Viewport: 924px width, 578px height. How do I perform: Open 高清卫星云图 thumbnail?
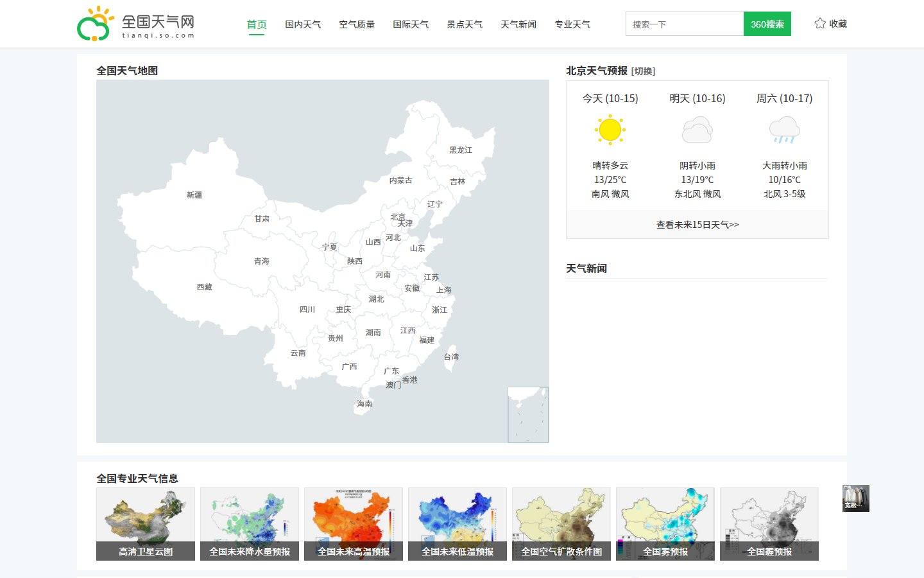(x=146, y=524)
